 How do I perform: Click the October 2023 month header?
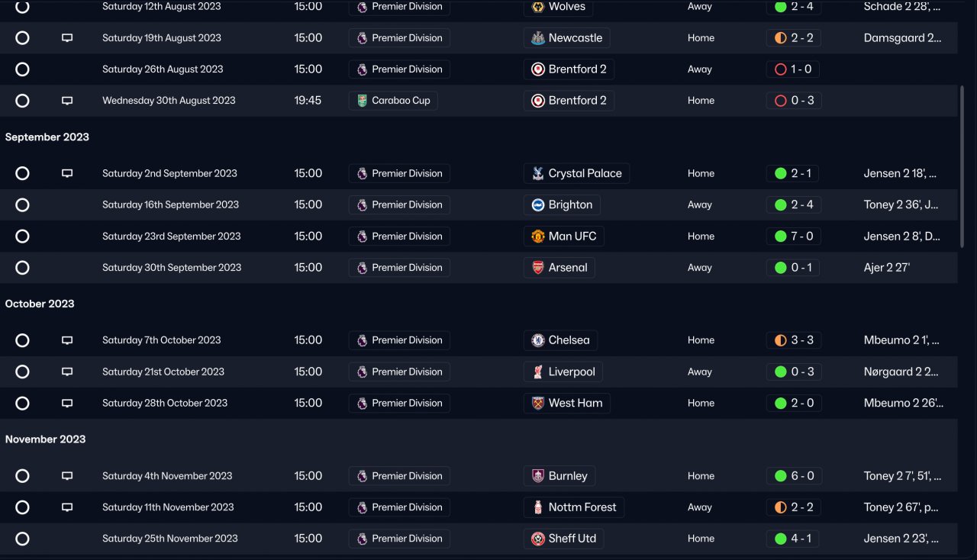[40, 304]
